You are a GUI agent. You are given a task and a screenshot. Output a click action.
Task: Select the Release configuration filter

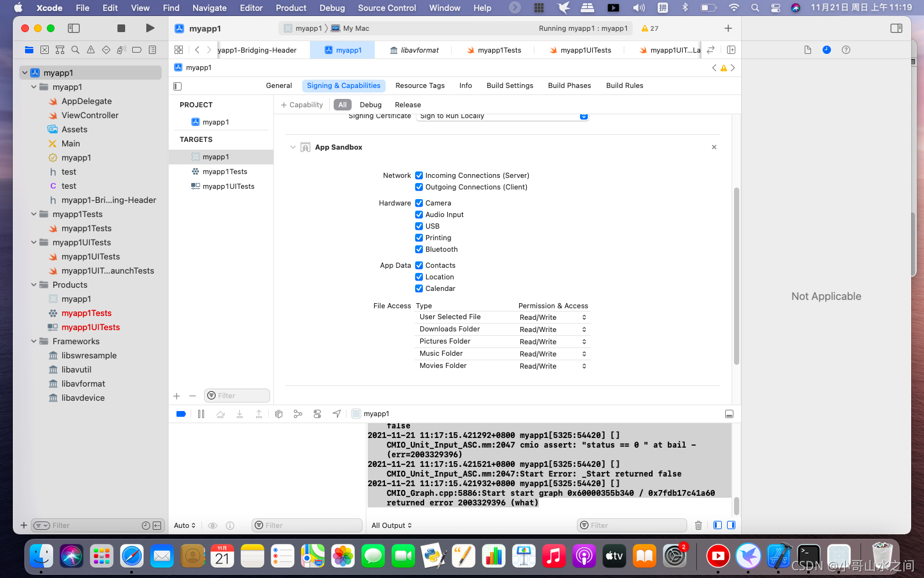408,105
